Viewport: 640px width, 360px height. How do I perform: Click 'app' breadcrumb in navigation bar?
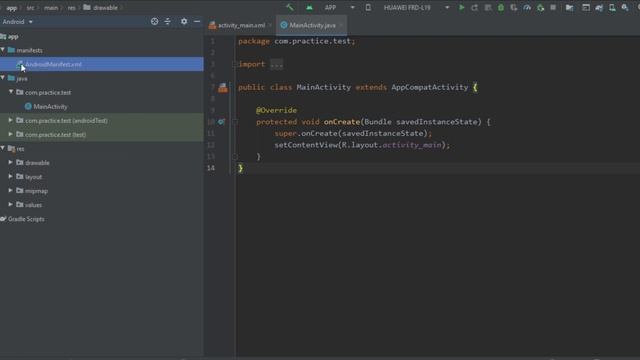click(x=11, y=8)
